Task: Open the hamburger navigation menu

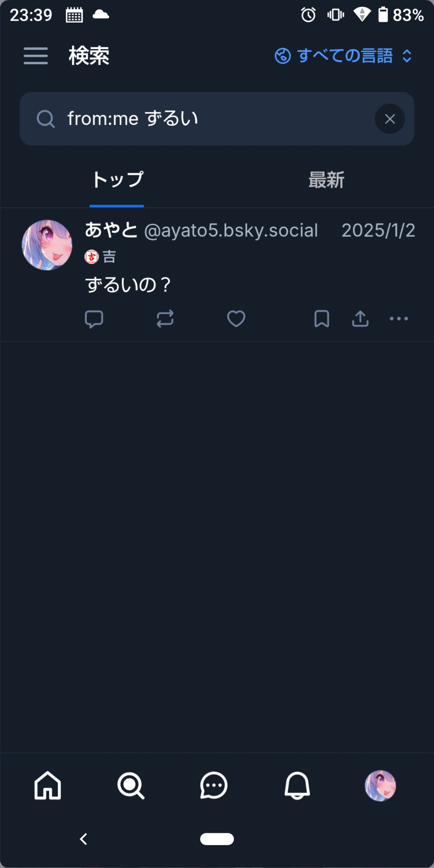Action: click(x=36, y=56)
